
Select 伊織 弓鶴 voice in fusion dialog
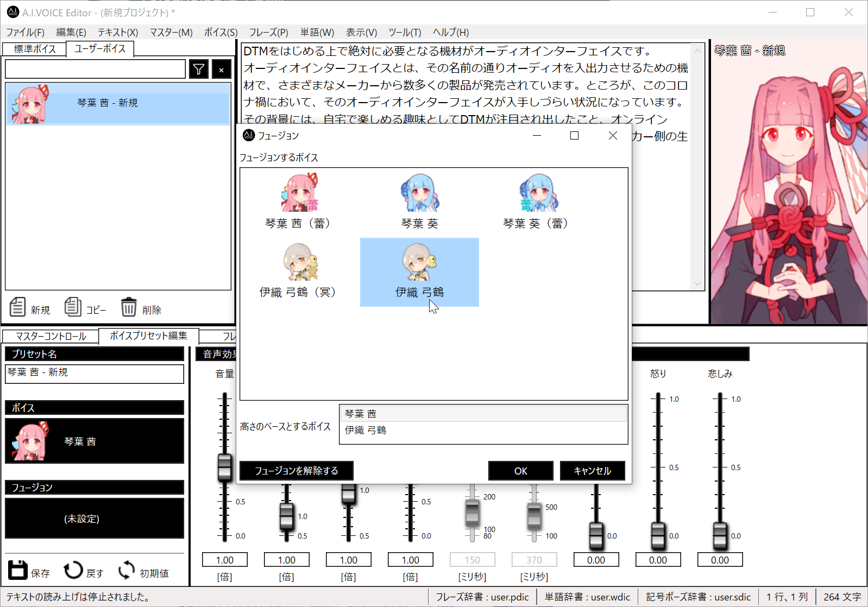419,271
